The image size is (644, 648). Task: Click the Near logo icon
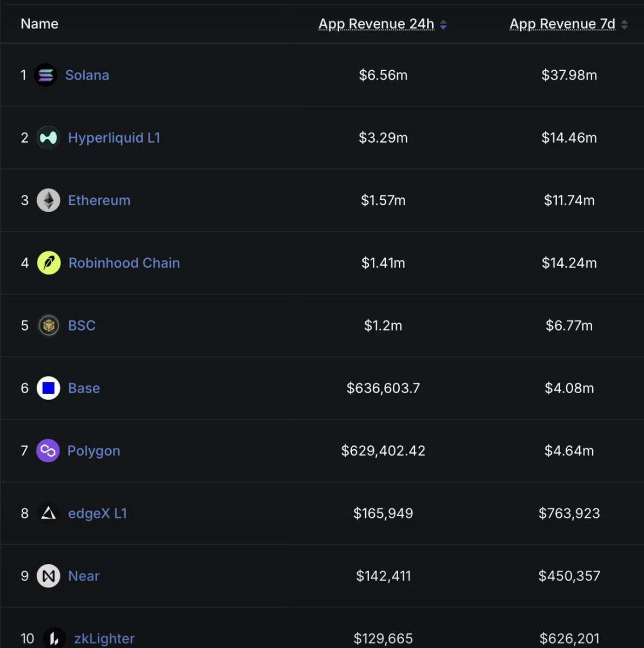click(48, 576)
